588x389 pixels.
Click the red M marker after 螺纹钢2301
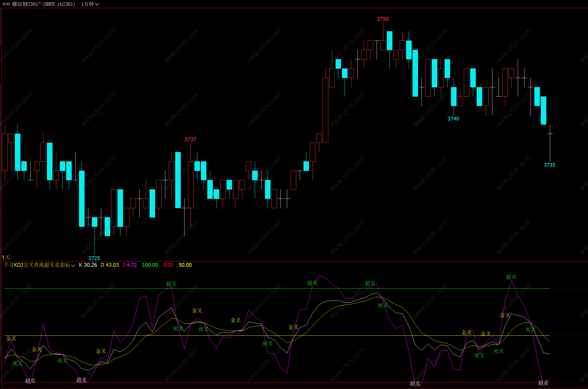[39, 3]
